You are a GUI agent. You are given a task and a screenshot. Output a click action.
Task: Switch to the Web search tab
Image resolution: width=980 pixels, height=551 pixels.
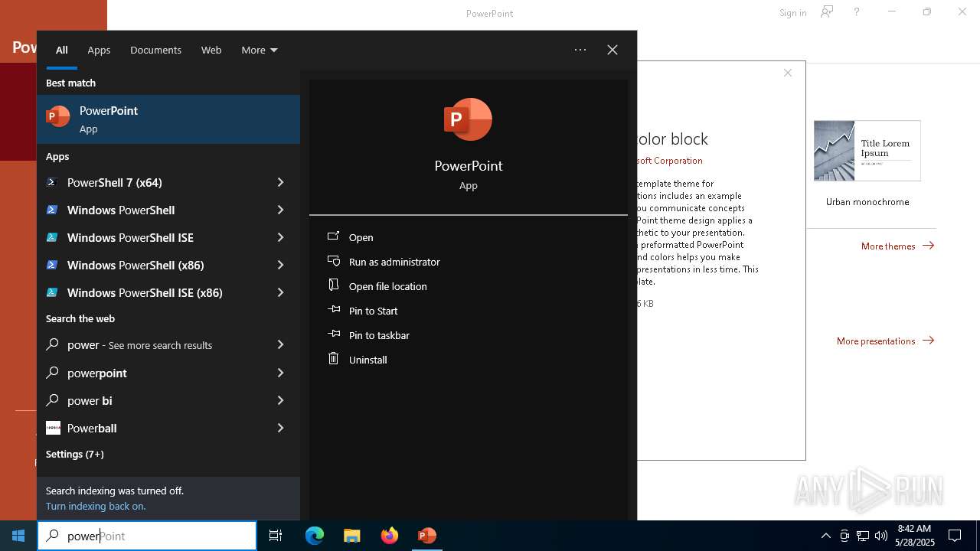(x=211, y=50)
